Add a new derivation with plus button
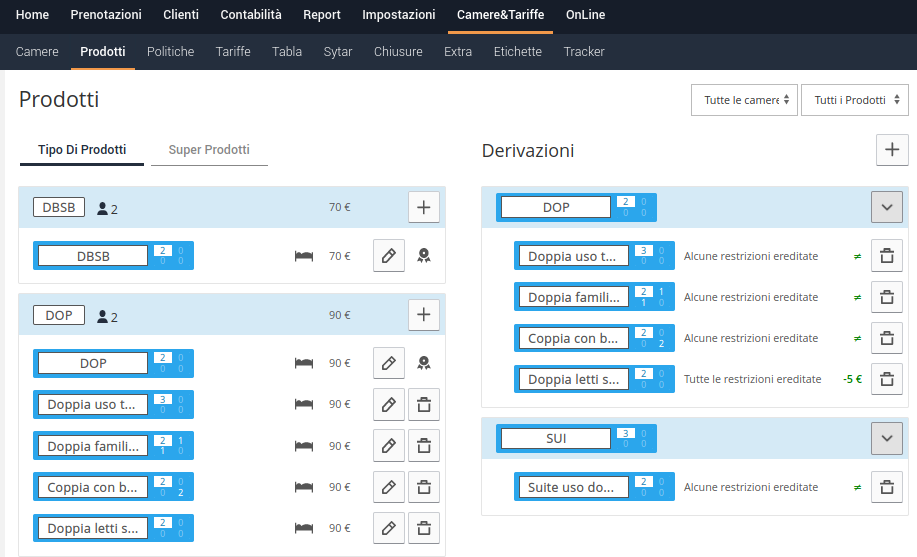 pos(892,150)
